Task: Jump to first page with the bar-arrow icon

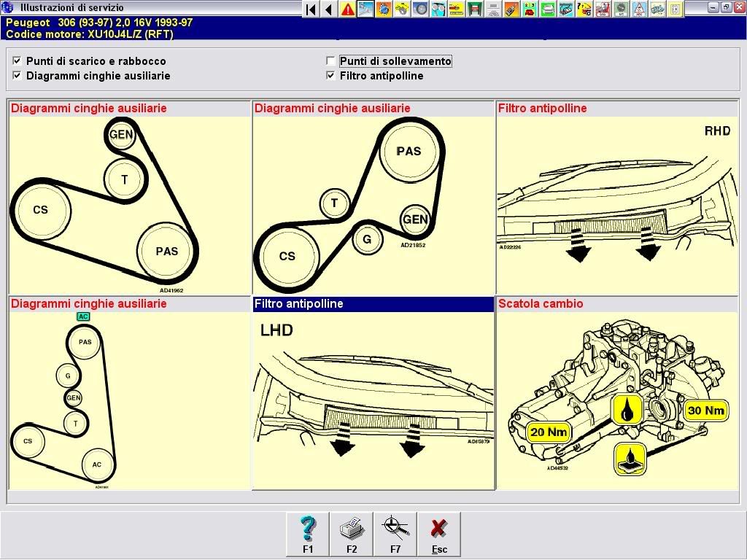Action: click(x=311, y=9)
